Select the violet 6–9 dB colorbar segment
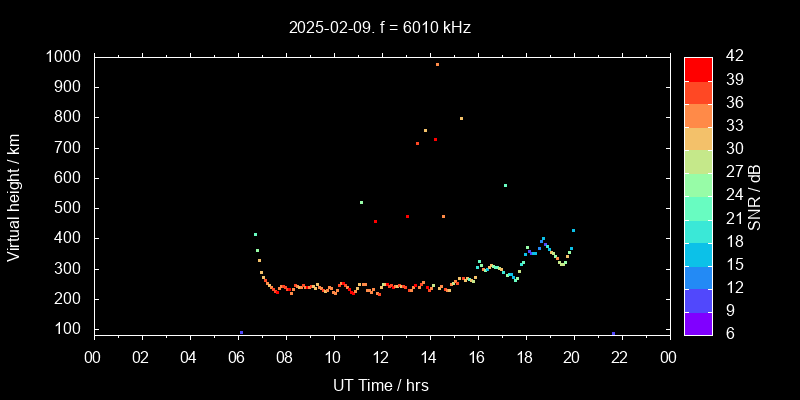Screen dimensions: 800x400 pyautogui.click(x=698, y=322)
